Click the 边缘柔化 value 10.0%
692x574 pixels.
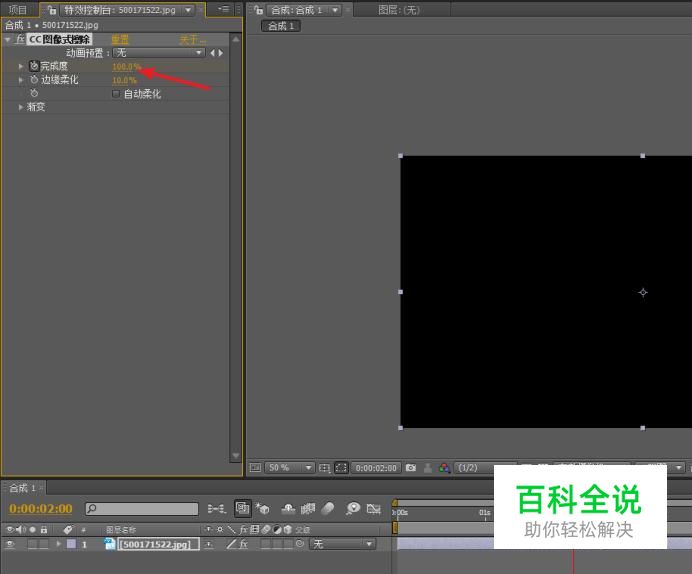click(124, 80)
